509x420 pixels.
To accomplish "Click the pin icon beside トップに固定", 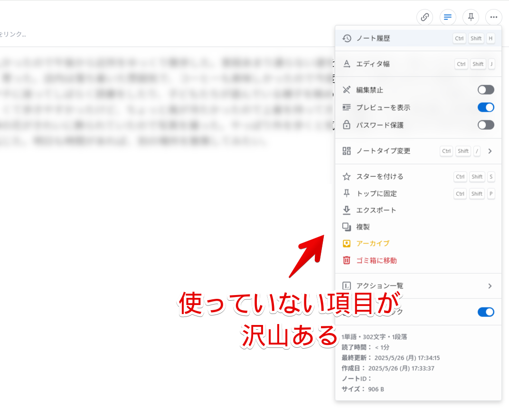I will (347, 193).
